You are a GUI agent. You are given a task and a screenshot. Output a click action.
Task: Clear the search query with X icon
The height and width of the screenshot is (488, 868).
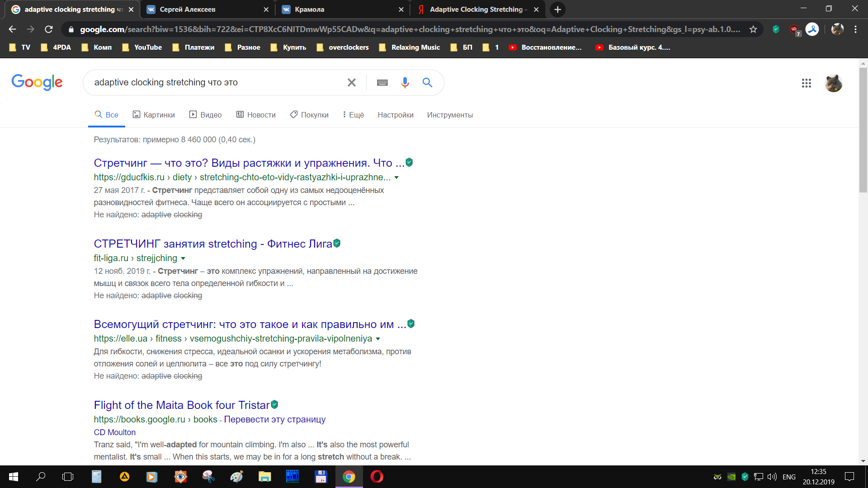[x=351, y=82]
